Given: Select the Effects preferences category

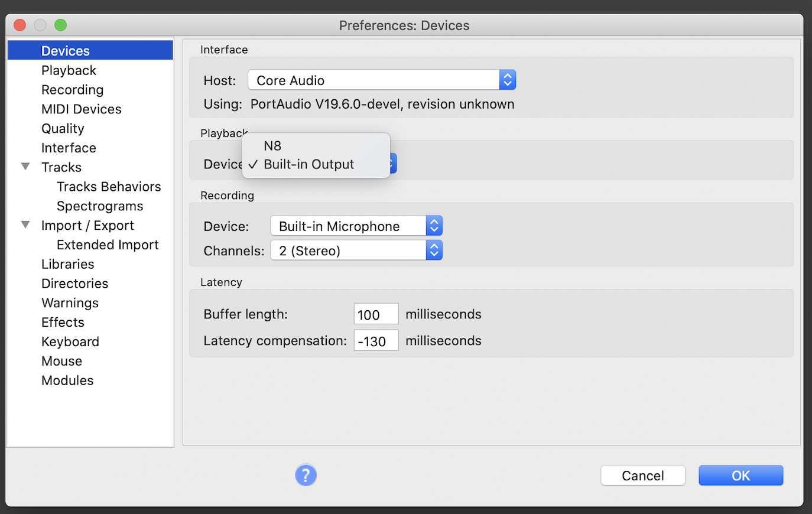Looking at the screenshot, I should point(63,323).
